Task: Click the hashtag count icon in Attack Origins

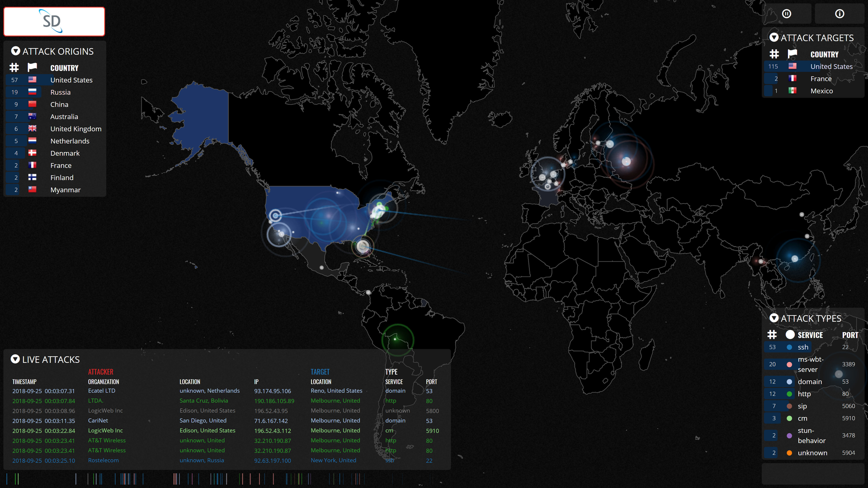Action: point(14,67)
